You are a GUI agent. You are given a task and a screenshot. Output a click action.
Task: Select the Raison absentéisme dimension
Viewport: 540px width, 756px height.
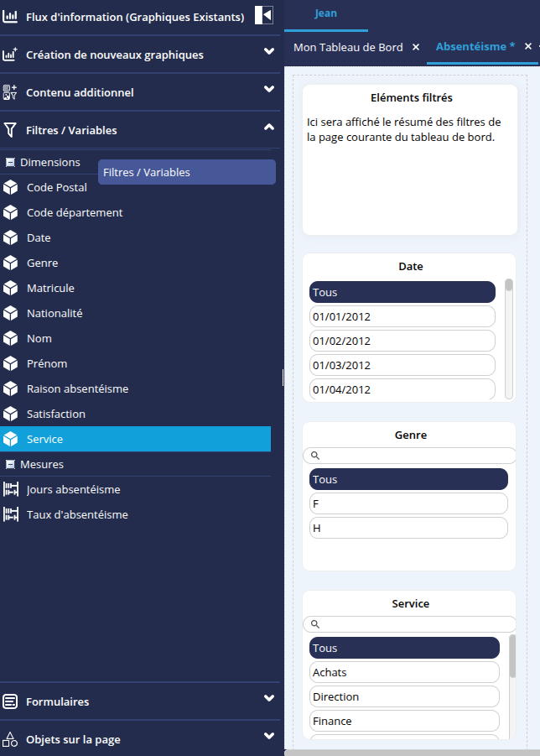click(77, 389)
